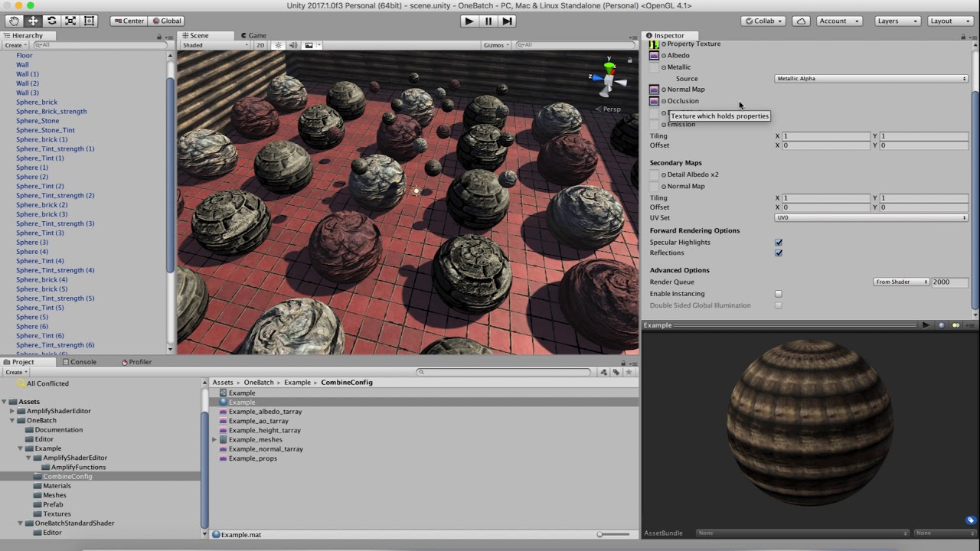Image resolution: width=980 pixels, height=551 pixels.
Task: Open Shaded draw mode dropdown
Action: 215,45
